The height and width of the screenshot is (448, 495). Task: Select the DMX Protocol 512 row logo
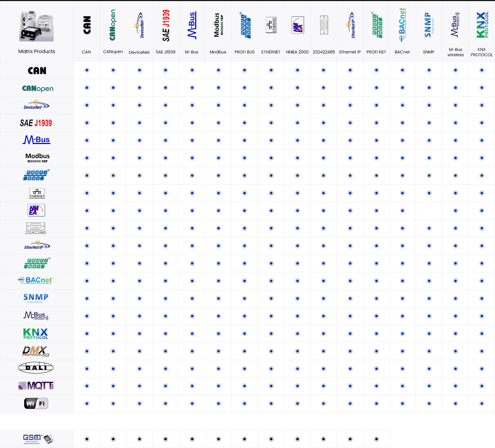36,351
